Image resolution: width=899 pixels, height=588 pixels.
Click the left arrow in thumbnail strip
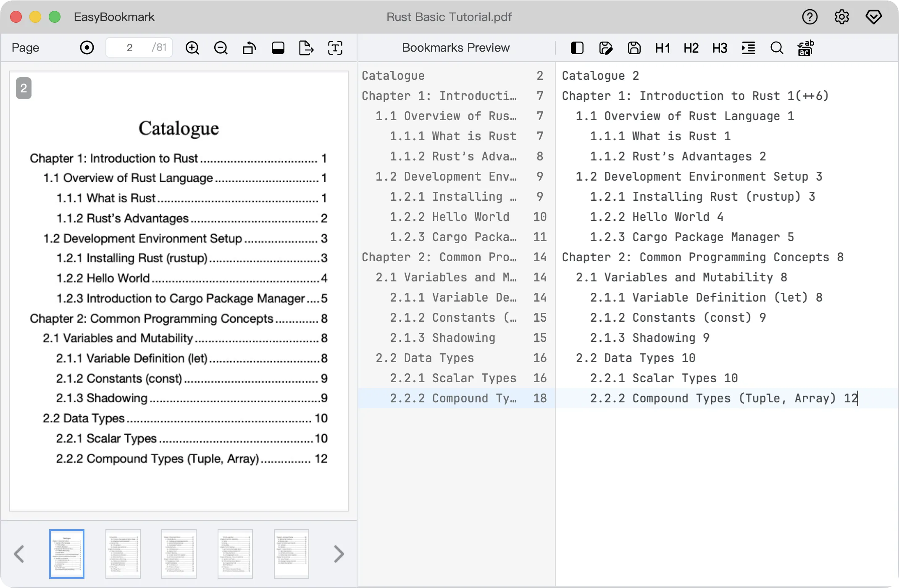tap(19, 554)
